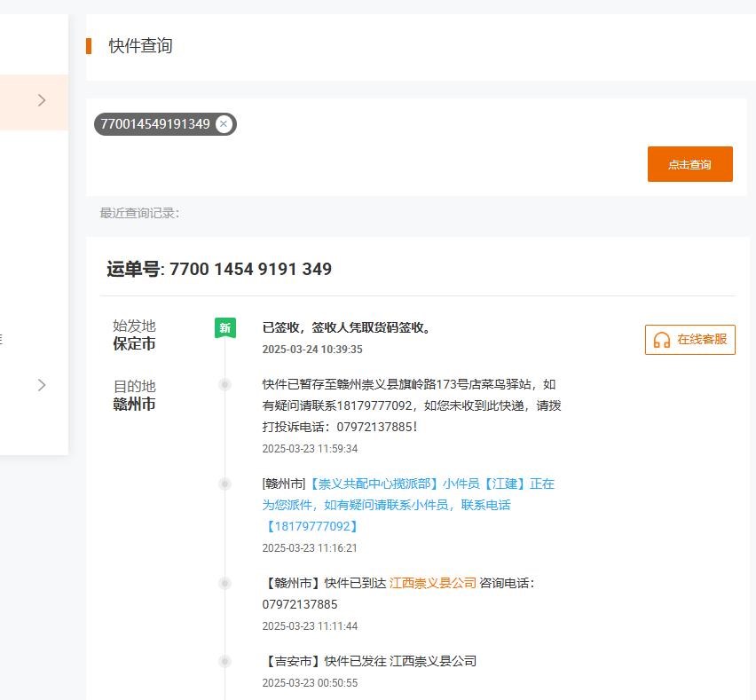756x700 pixels.
Task: Click the headset icon in 在线客服
Action: 662,340
